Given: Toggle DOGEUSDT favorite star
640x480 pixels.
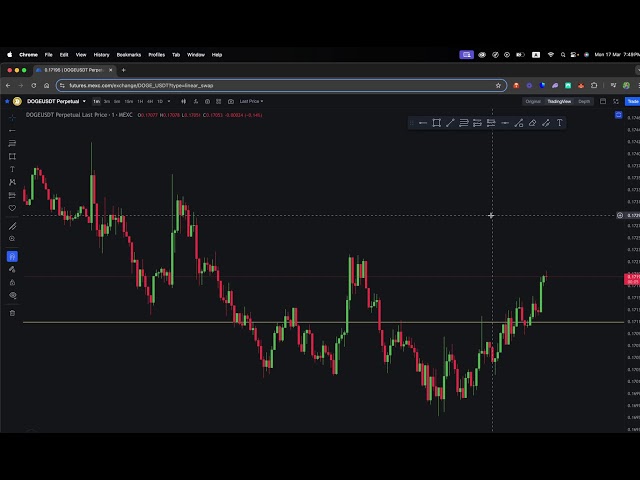Looking at the screenshot, I should 7,101.
